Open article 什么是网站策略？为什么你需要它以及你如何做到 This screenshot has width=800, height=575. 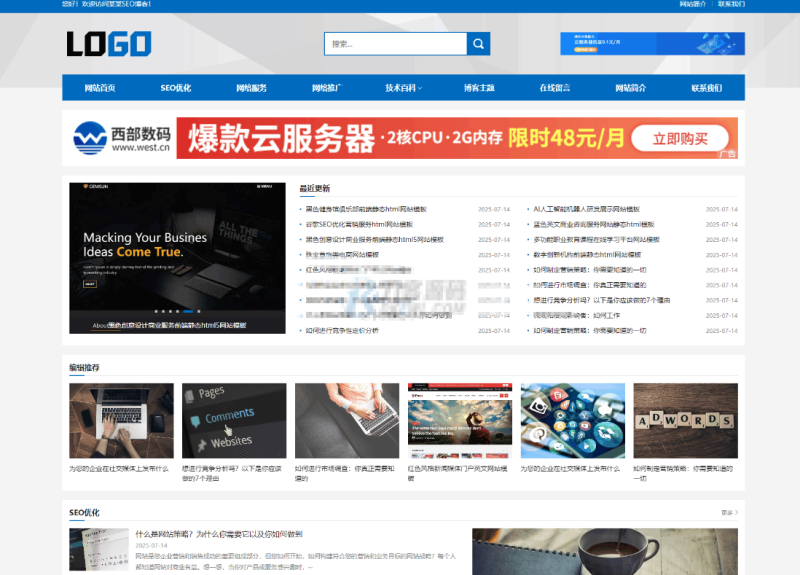(x=219, y=534)
